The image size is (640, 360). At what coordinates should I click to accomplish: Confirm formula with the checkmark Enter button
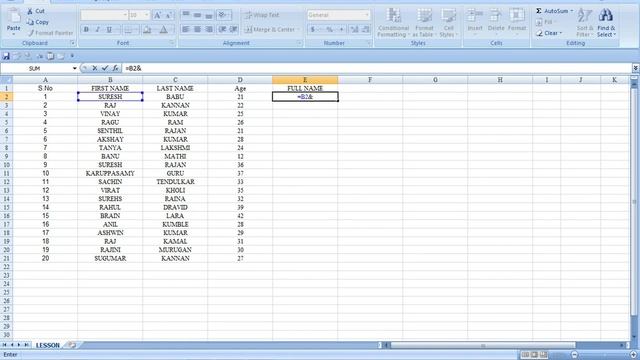(x=105, y=68)
